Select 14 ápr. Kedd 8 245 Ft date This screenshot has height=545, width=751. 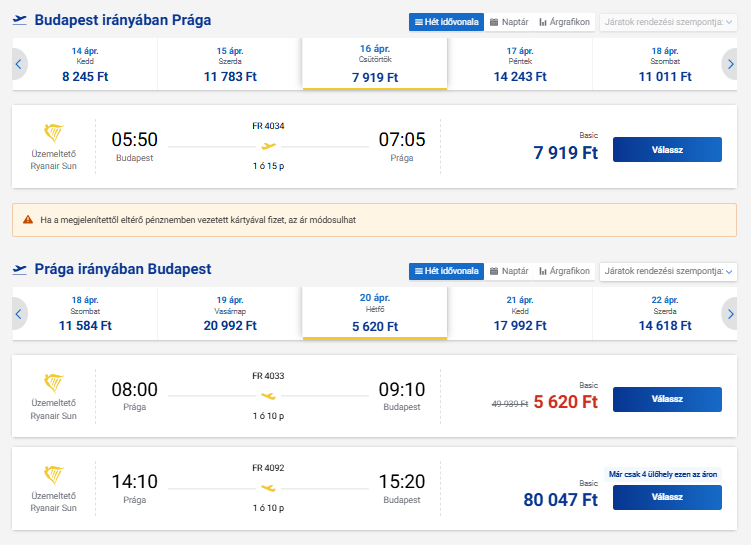coord(85,64)
